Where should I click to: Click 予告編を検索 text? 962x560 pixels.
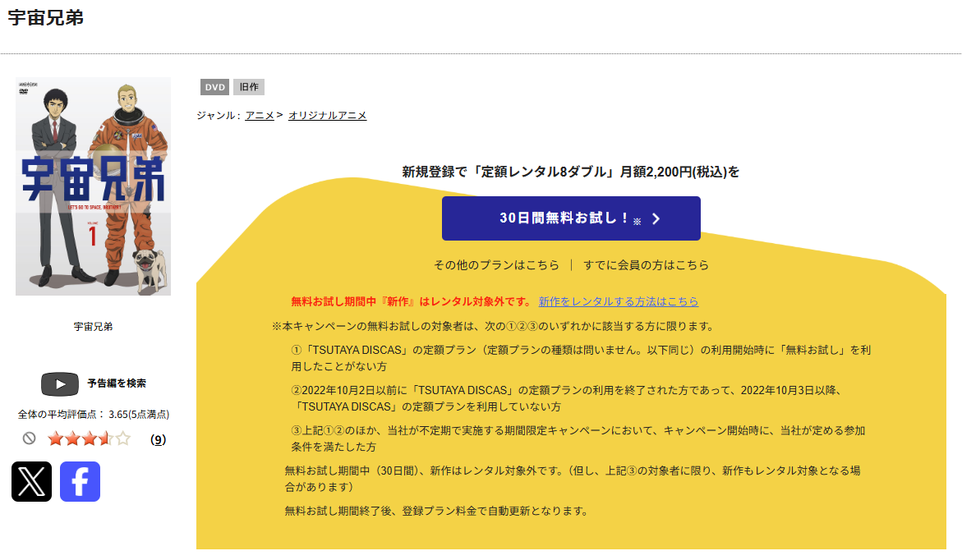pos(117,383)
